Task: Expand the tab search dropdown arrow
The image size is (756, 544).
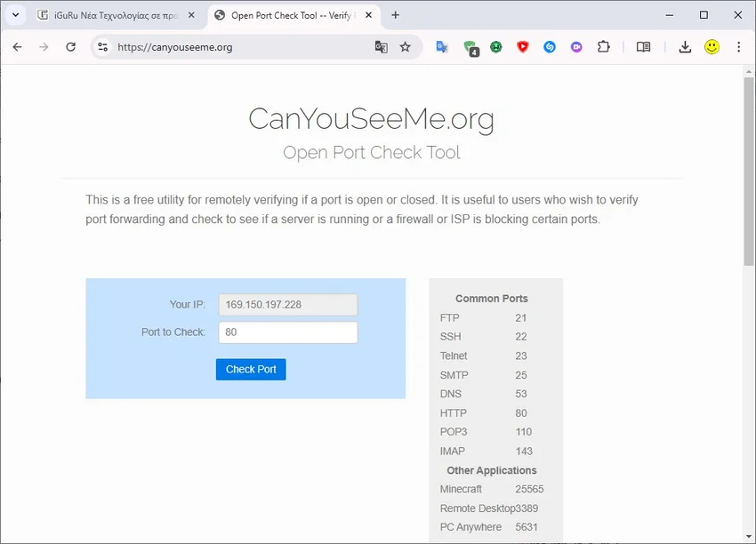Action: 15,15
